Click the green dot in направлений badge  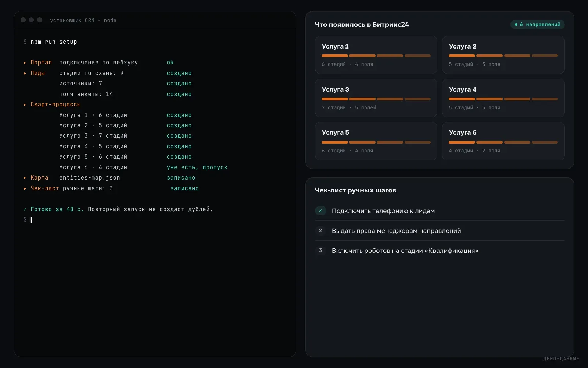[x=516, y=25]
